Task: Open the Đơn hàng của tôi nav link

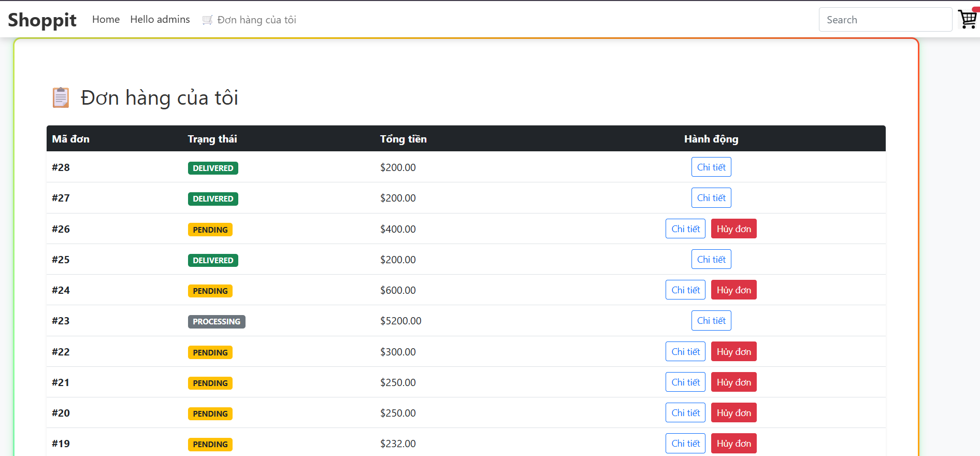Action: click(256, 20)
